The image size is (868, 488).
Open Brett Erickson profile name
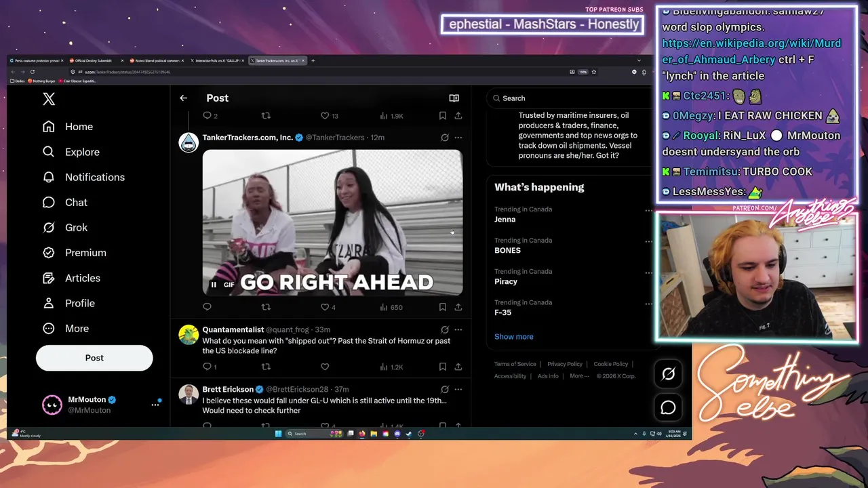(228, 390)
